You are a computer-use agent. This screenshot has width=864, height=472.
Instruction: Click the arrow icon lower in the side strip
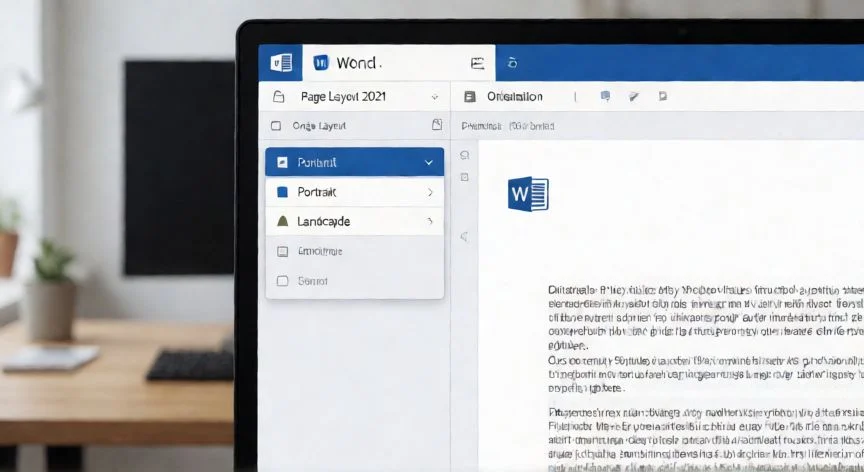pos(464,237)
